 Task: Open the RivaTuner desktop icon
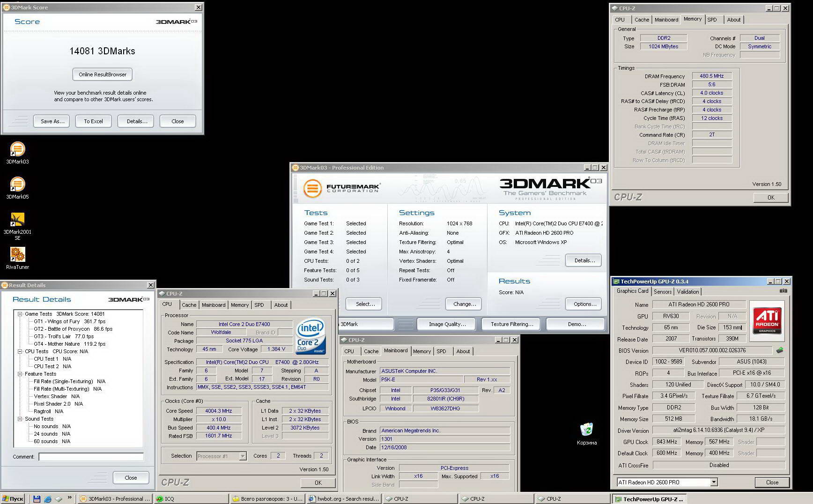(17, 258)
